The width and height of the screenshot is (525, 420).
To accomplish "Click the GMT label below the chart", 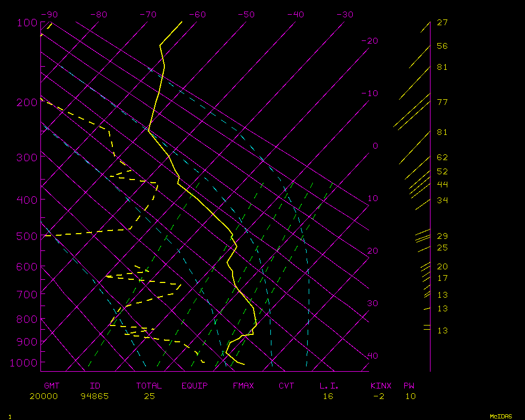I will [x=51, y=386].
